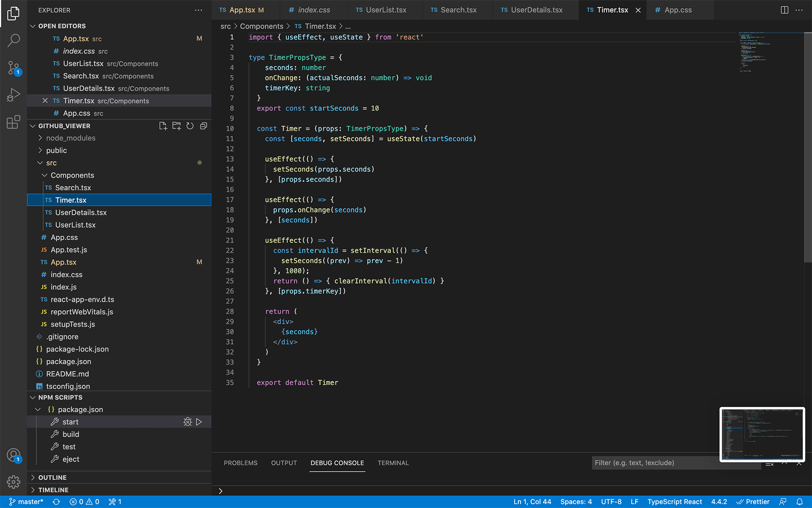The width and height of the screenshot is (812, 508).
Task: Click the Explorer more actions ellipsis
Action: pyautogui.click(x=198, y=10)
